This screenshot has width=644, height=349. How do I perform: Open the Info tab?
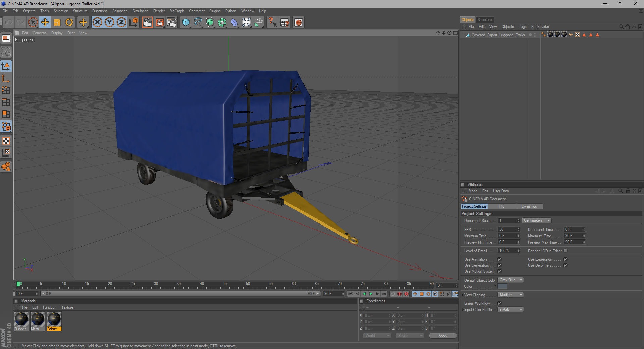(x=501, y=206)
